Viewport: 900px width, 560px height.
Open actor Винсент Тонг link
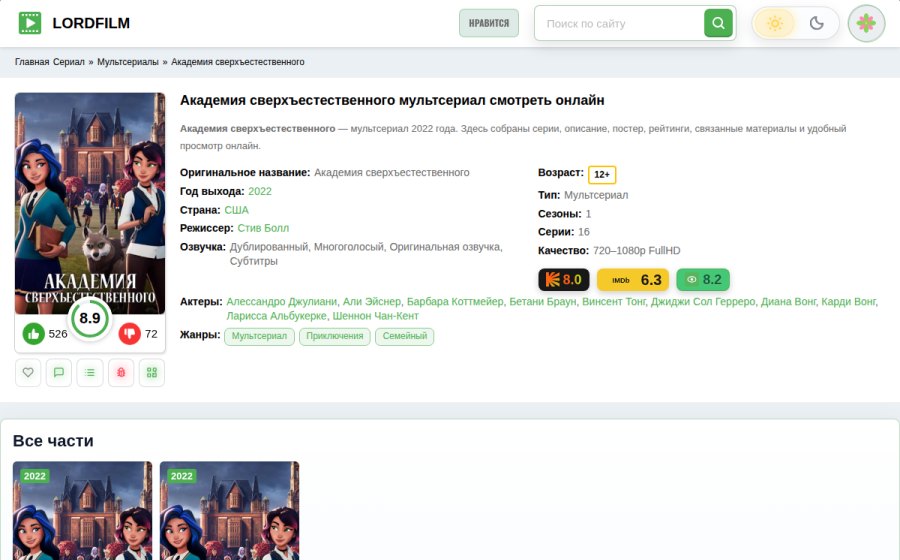click(x=613, y=301)
